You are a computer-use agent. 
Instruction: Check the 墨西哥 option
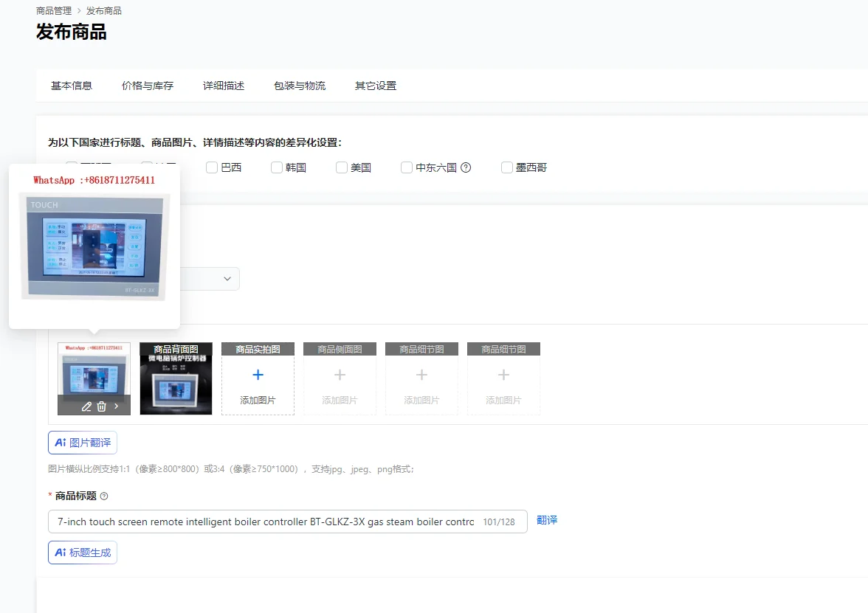tap(507, 167)
